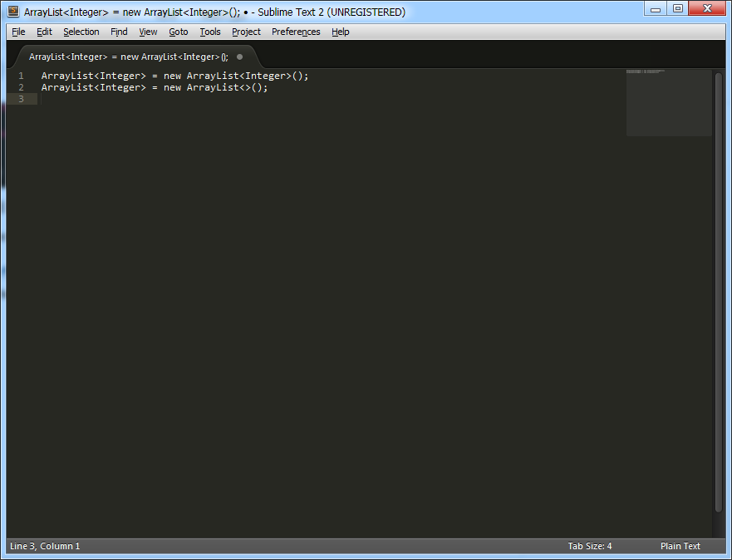Open the Project menu

(x=246, y=32)
